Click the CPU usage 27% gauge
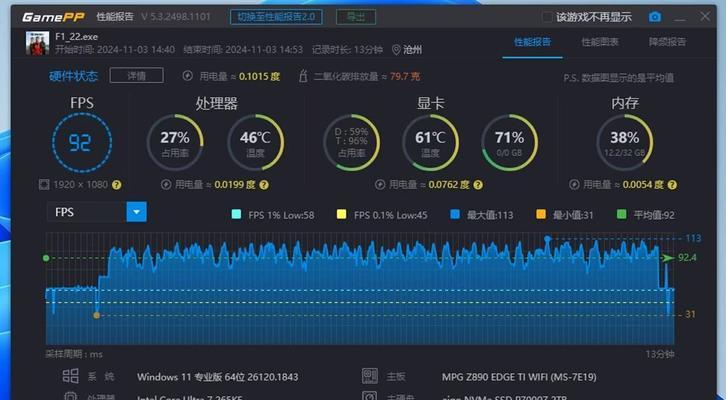Viewport: 726px width, 400px height. pos(175,143)
